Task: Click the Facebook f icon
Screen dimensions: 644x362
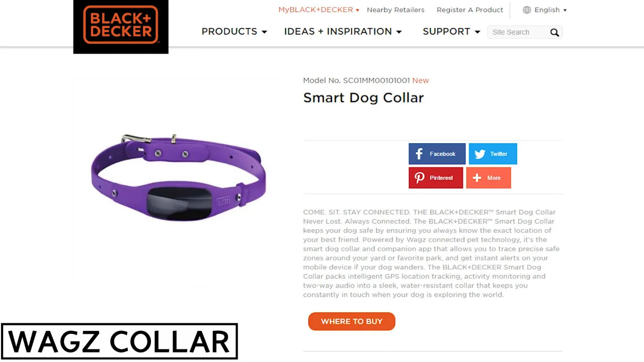Action: [x=419, y=154]
